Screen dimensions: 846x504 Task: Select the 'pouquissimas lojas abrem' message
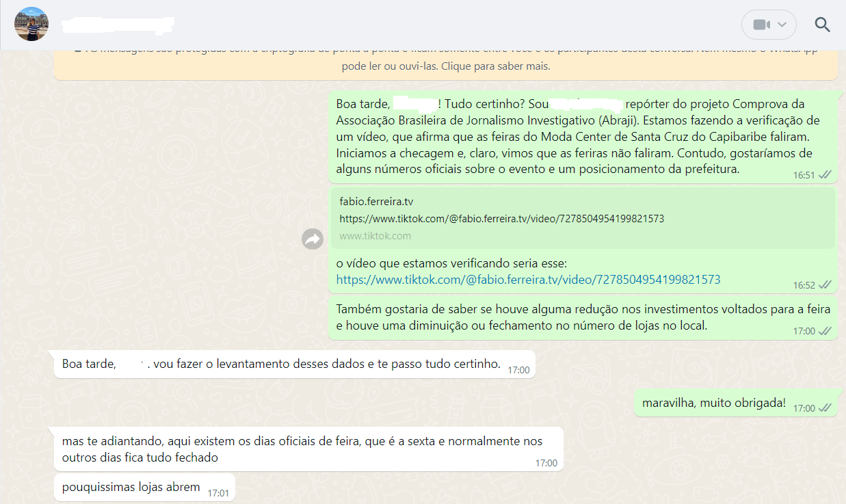click(x=144, y=488)
